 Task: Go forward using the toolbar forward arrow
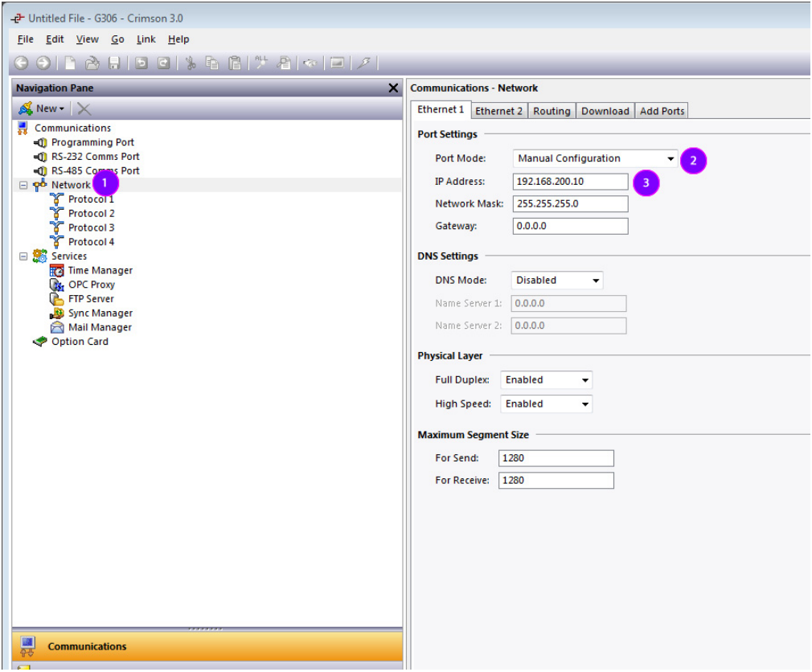(43, 64)
